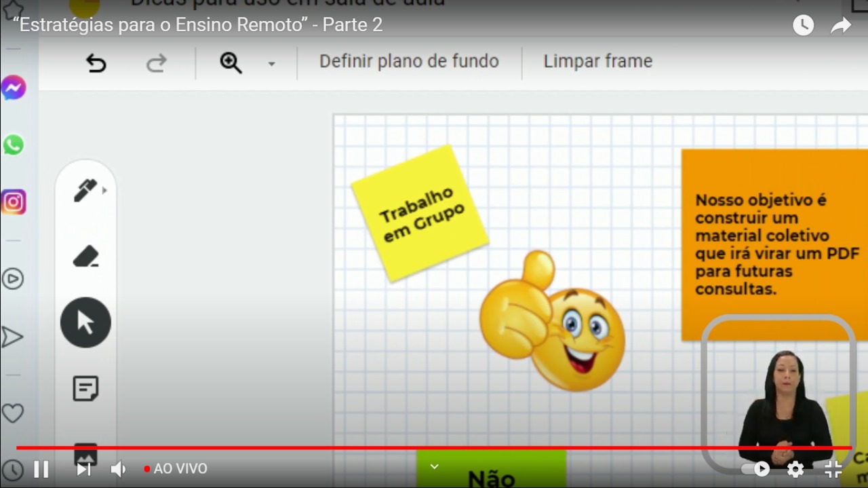Exit full screen mode
The width and height of the screenshot is (868, 488).
pyautogui.click(x=833, y=469)
